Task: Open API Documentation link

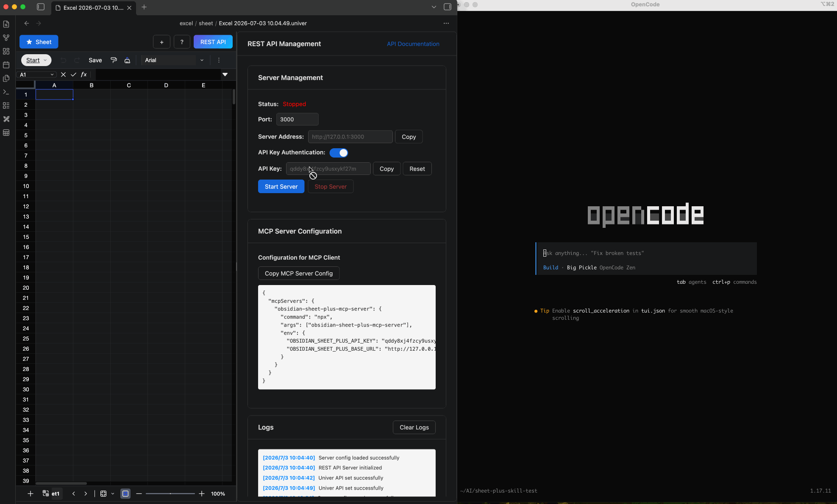Action: click(413, 44)
